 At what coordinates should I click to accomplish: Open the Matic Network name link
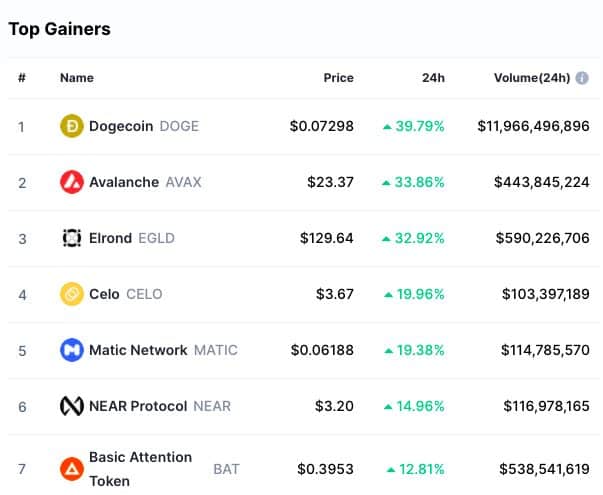(138, 350)
